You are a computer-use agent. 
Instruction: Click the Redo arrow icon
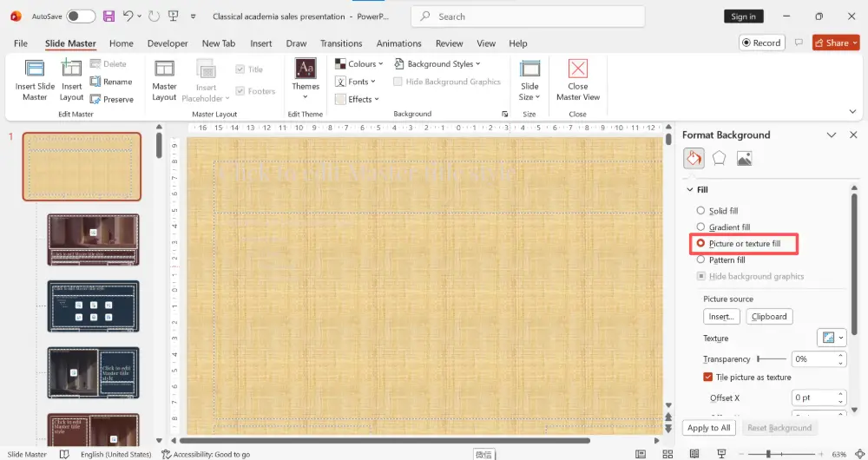tap(154, 16)
